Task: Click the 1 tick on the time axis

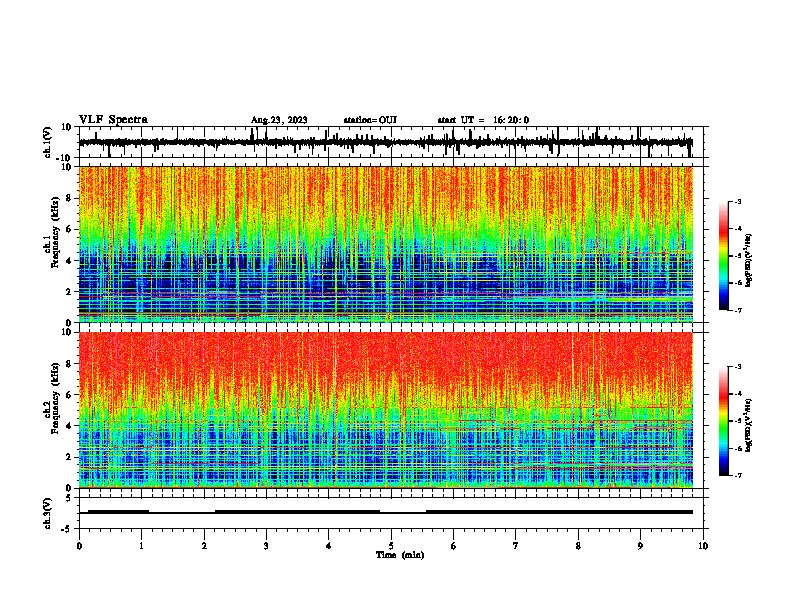Action: tap(141, 546)
